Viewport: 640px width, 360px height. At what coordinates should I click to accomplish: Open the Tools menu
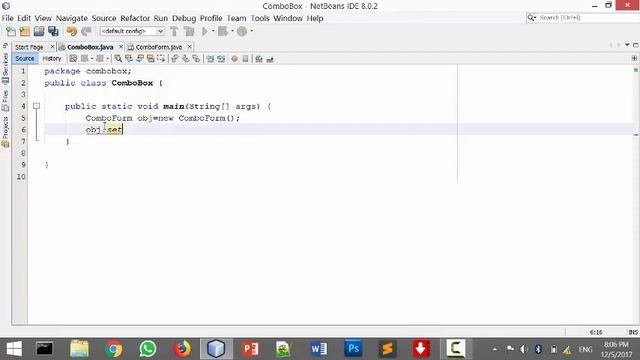[x=260, y=18]
